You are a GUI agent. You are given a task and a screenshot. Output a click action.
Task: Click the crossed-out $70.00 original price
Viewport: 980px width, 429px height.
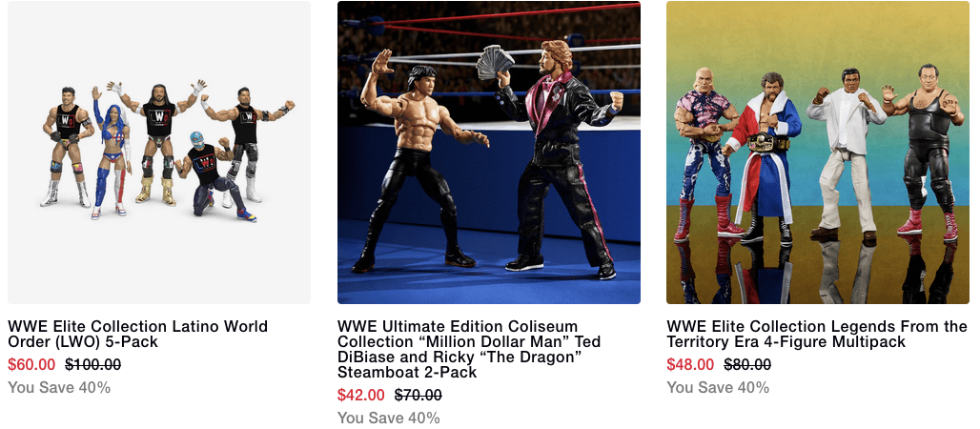click(418, 395)
